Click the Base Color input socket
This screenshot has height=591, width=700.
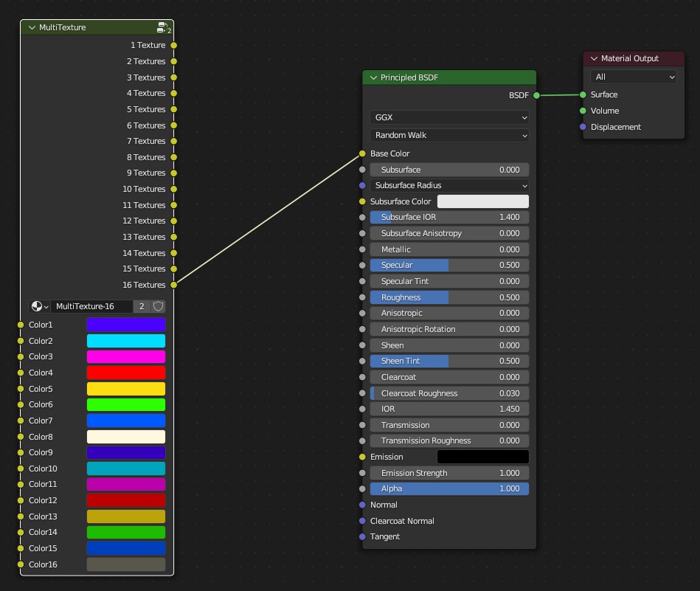362,153
